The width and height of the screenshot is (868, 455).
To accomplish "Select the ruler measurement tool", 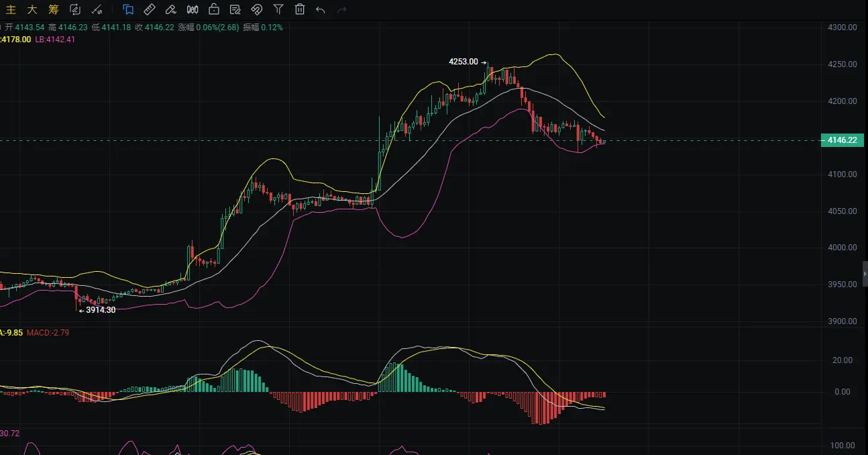I will [150, 9].
